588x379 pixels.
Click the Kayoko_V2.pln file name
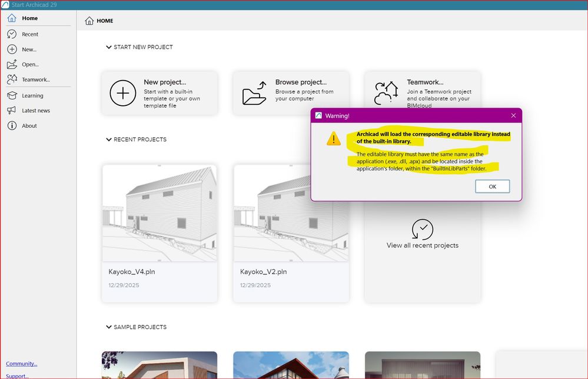[x=263, y=272]
